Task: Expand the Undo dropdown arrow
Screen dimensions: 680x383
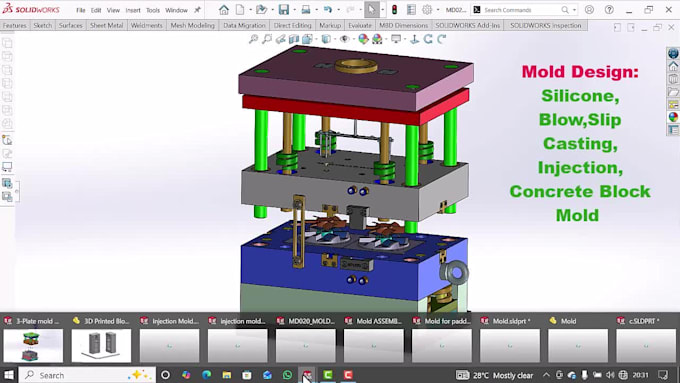Action: 339,10
